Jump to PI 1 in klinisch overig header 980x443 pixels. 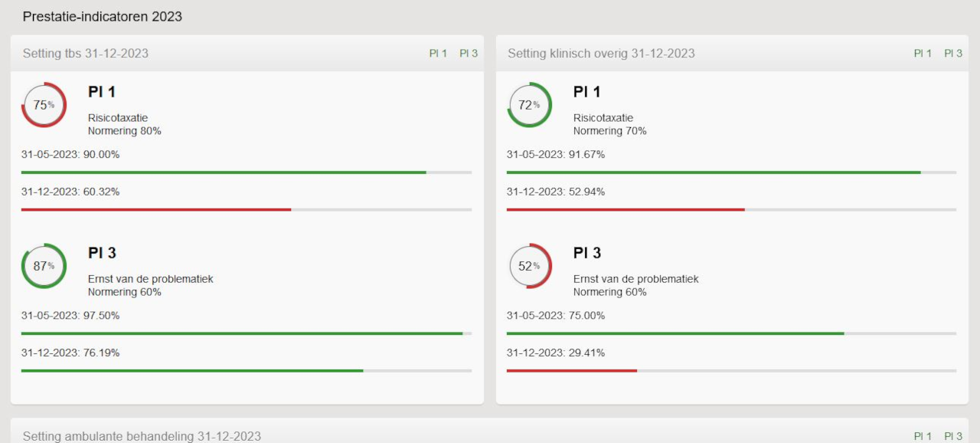923,54
